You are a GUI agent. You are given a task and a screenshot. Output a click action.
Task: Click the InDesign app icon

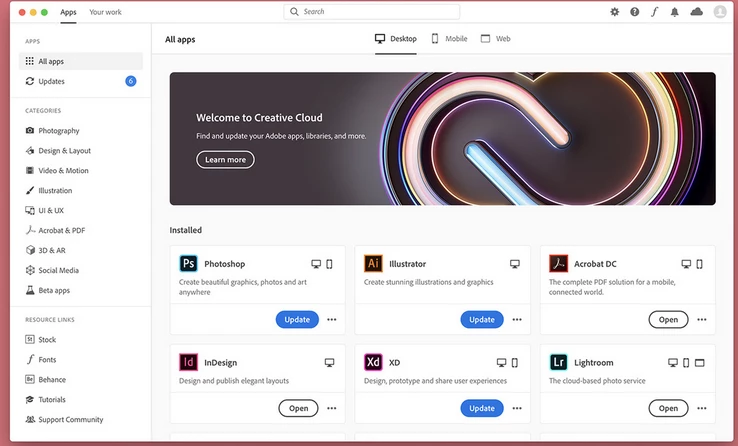tap(188, 362)
